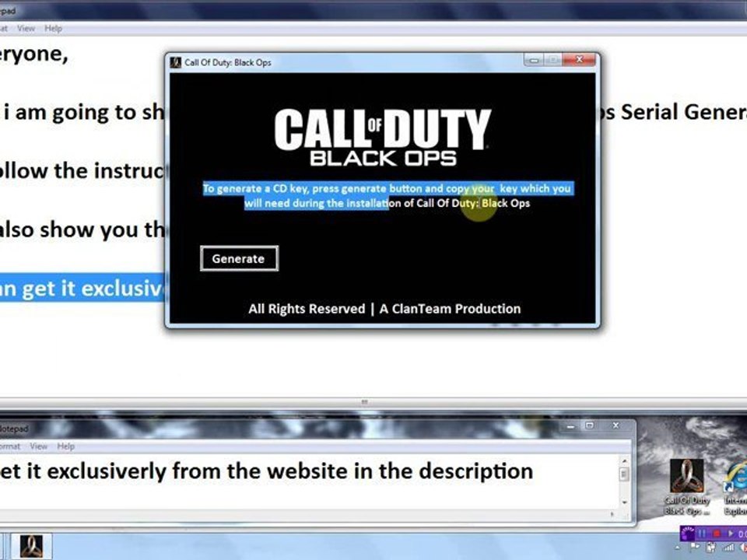Click text 'To generate a CD key, press generate'

[x=296, y=188]
